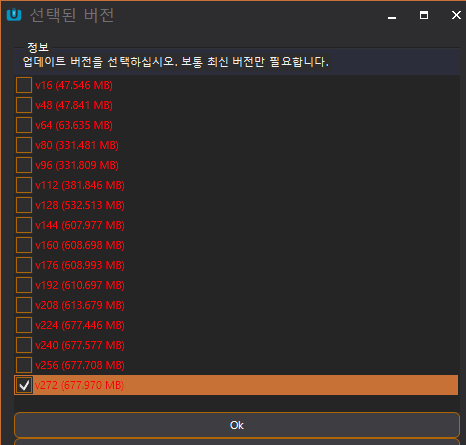Click the Wii U app icon in title bar

click(x=14, y=15)
